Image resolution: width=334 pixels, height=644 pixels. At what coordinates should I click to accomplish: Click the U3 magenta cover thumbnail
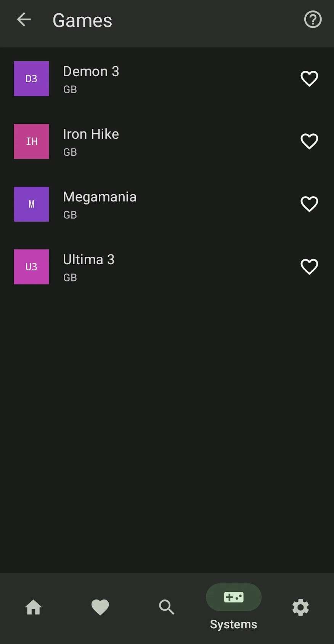[31, 267]
